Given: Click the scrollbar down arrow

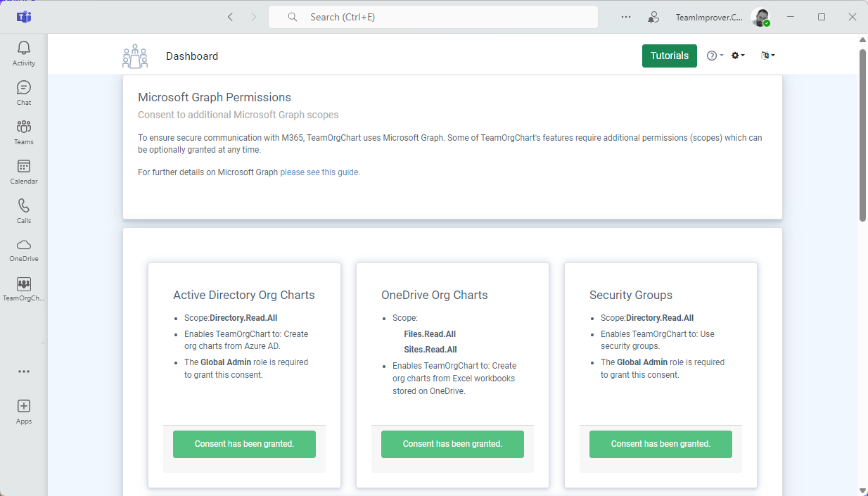Looking at the screenshot, I should click(862, 490).
